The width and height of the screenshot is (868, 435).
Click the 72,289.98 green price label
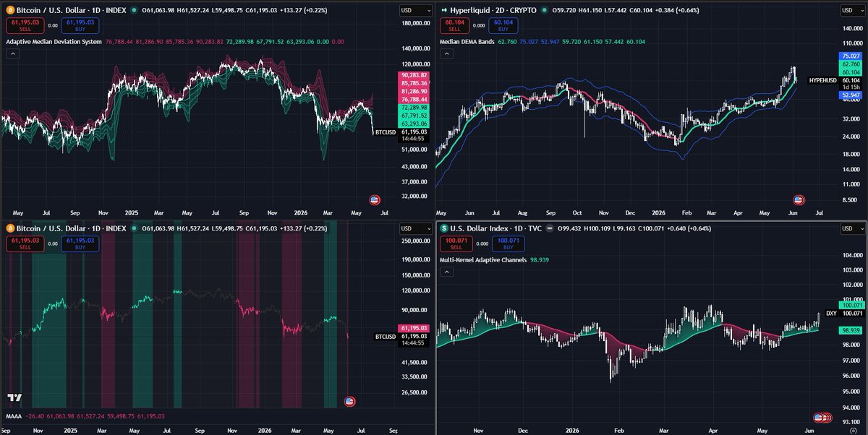click(x=413, y=106)
